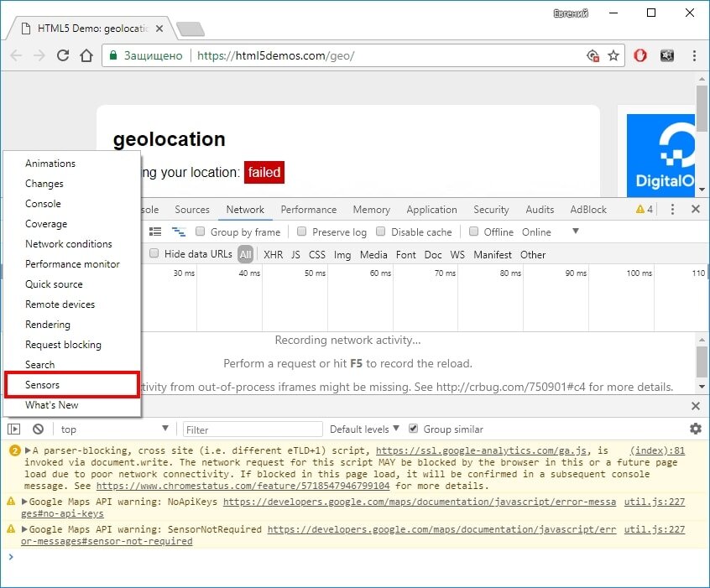Switch to the Performance tab

[x=308, y=210]
